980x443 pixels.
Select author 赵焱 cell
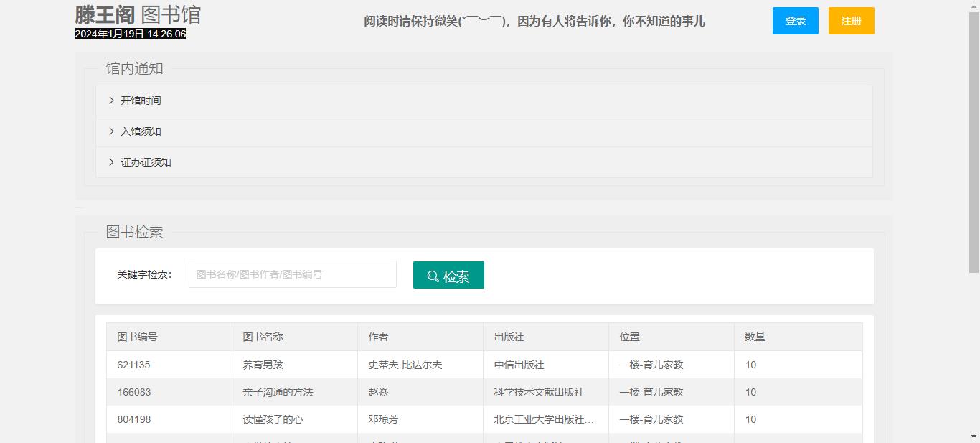click(x=420, y=392)
